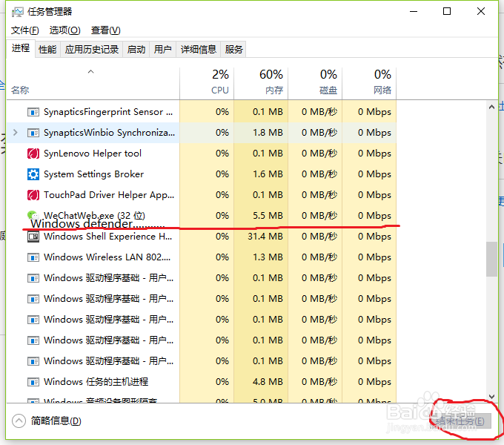Screen dimensions: 504x445
Task: Switch to the 性能 tab
Action: 47,50
